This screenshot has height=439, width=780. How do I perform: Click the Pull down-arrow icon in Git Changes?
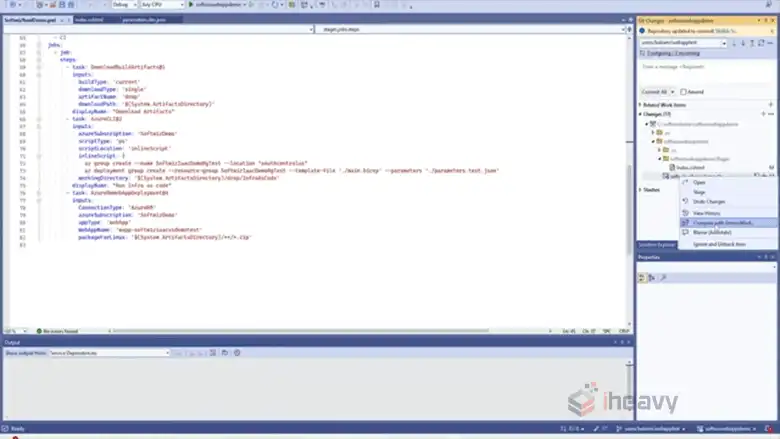[743, 43]
